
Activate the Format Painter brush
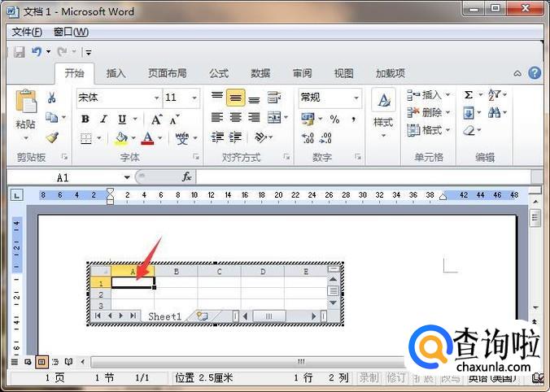(52, 137)
